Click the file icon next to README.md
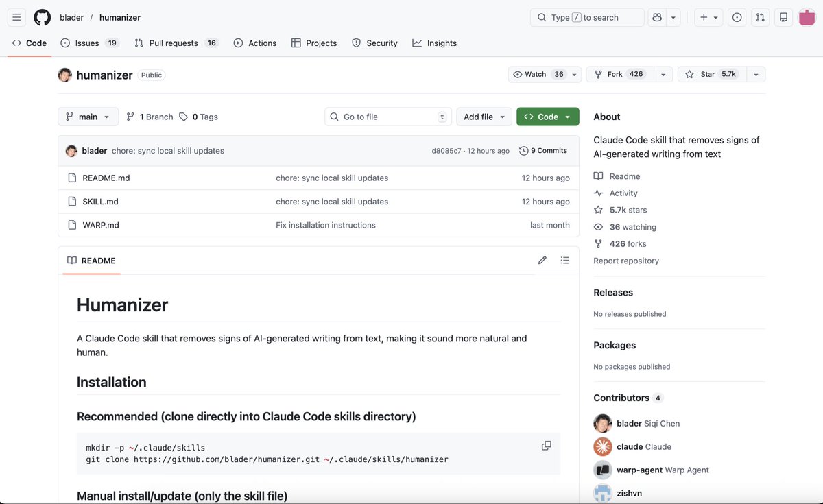823x504 pixels. pos(72,178)
